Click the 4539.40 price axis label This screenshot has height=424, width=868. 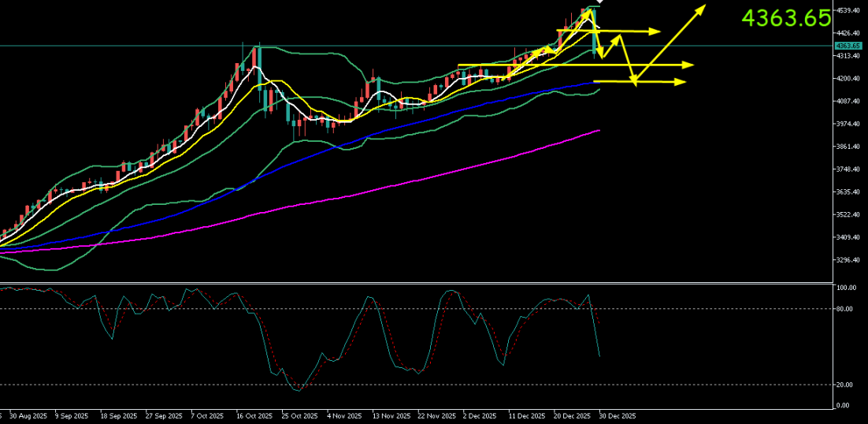tap(848, 10)
